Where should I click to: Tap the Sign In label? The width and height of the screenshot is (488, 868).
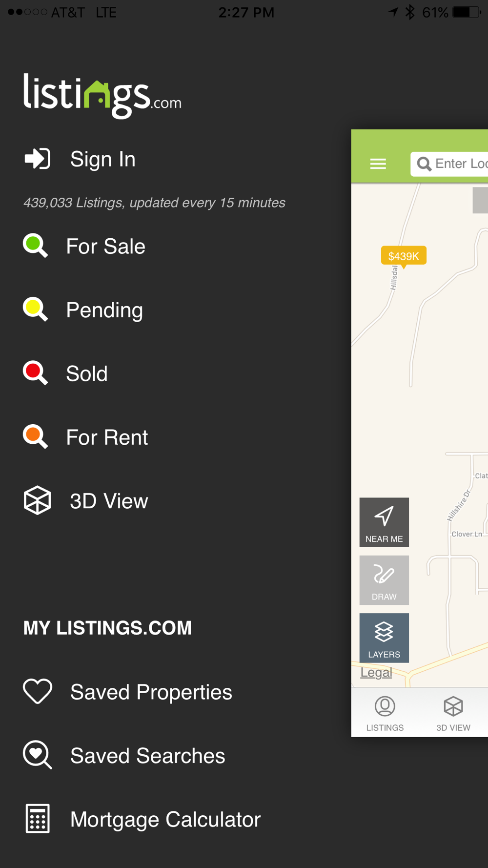coord(103,159)
